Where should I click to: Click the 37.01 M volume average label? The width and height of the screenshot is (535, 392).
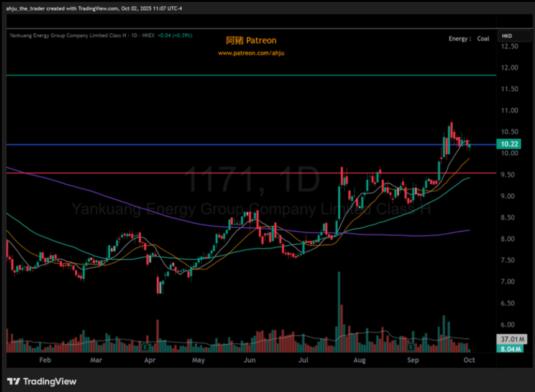pos(512,339)
